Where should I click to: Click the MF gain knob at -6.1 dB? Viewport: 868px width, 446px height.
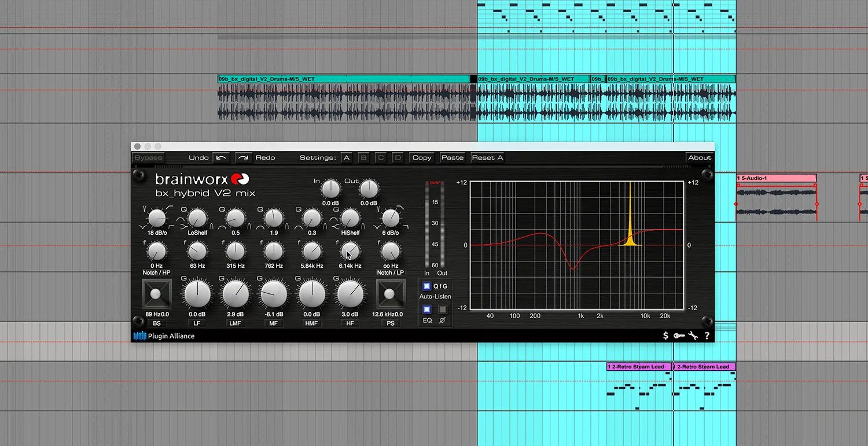click(x=273, y=294)
